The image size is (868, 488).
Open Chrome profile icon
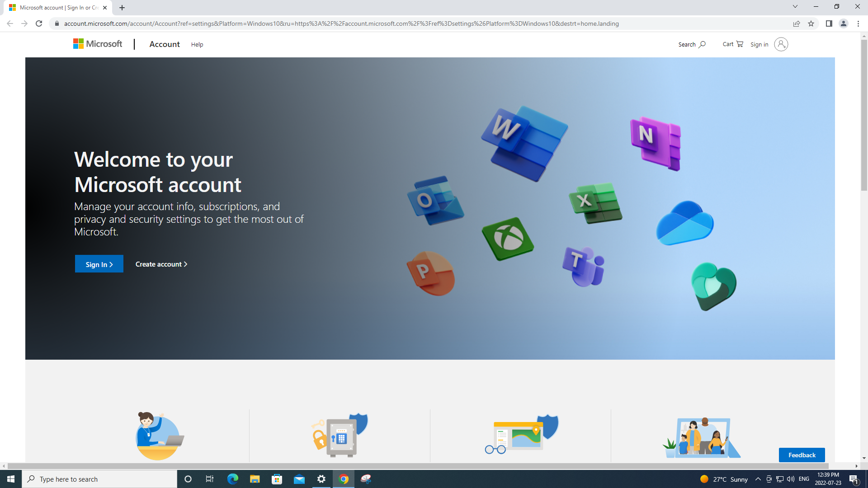tap(843, 23)
